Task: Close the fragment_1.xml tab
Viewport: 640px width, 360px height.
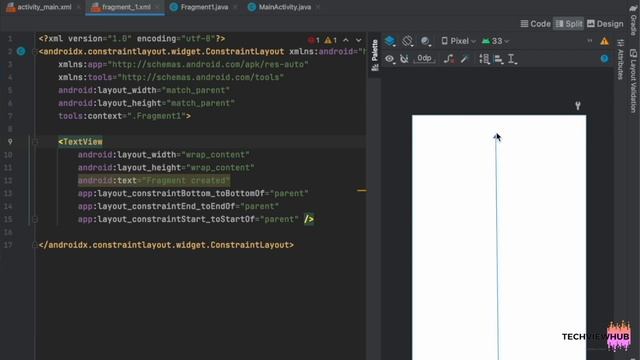Action: click(157, 7)
